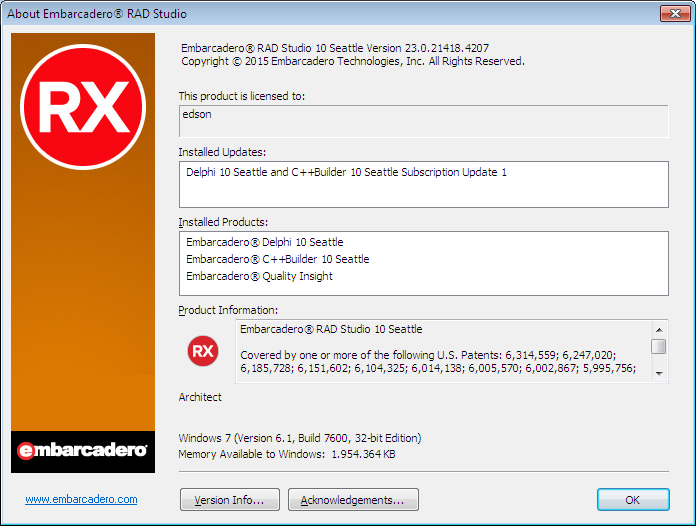Click the version 23.0.21418.4207 line

335,48
